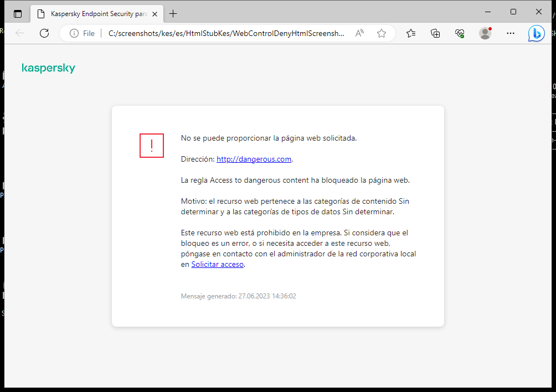Refresh the current page
Image resolution: width=556 pixels, height=392 pixels.
tap(44, 33)
